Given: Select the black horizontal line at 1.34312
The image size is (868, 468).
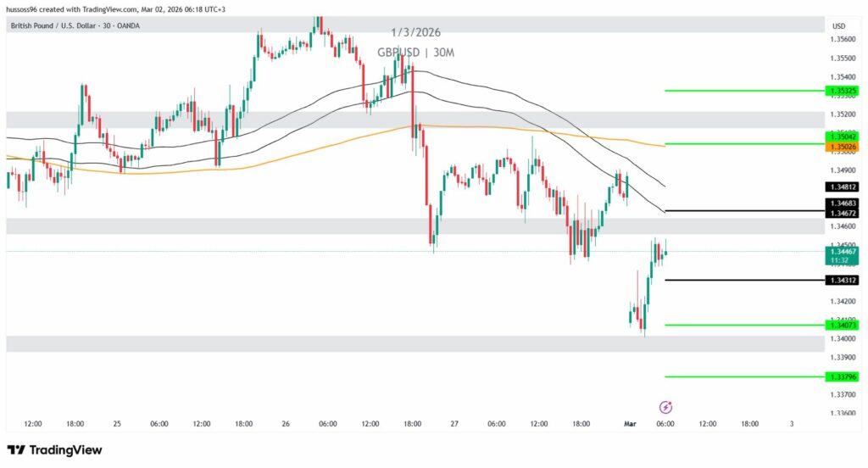Looking at the screenshot, I should click(x=737, y=280).
